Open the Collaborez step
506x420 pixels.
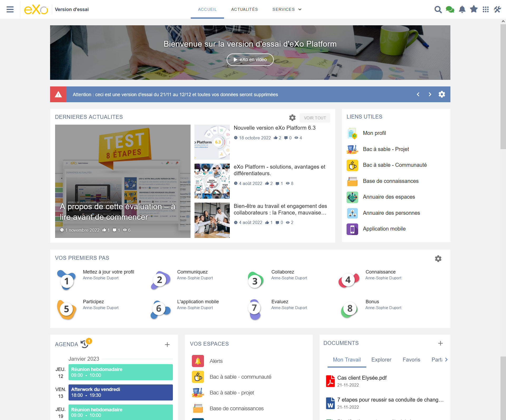click(x=283, y=272)
